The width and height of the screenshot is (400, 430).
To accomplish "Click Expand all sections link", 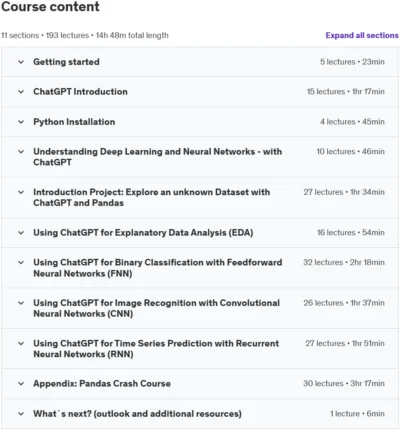I will point(362,35).
